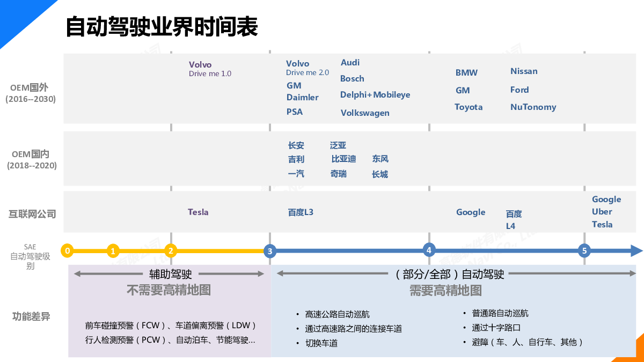Select the 泛亚 entry

point(338,145)
